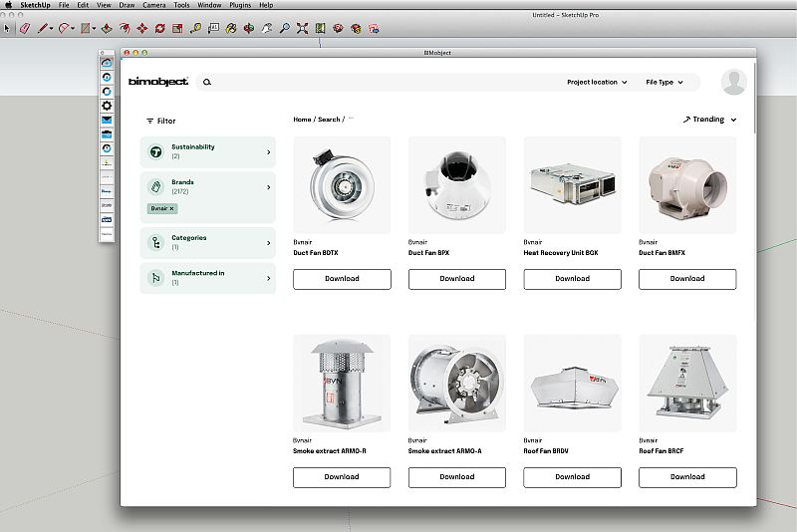797x532 pixels.
Task: Click the bimobject logo
Action: (158, 82)
